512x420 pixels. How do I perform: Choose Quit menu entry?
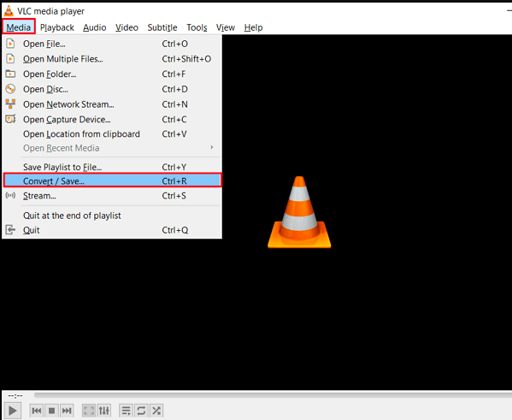112,230
